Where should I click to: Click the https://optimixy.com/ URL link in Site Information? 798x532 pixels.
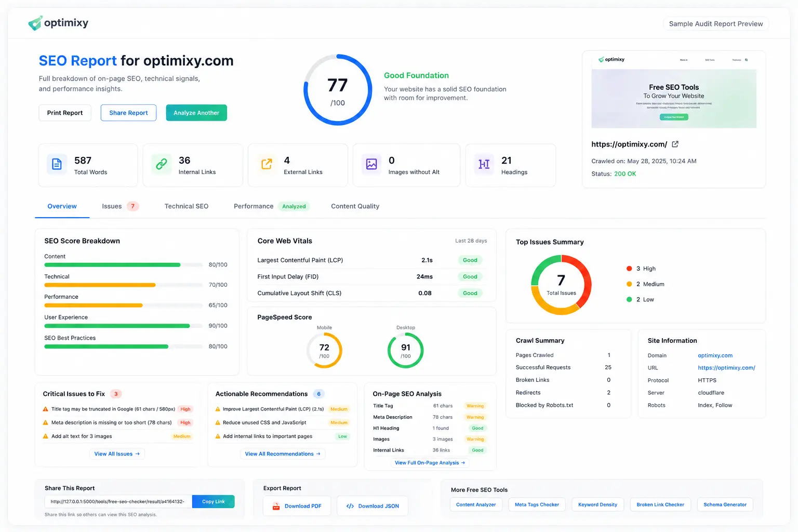(726, 368)
